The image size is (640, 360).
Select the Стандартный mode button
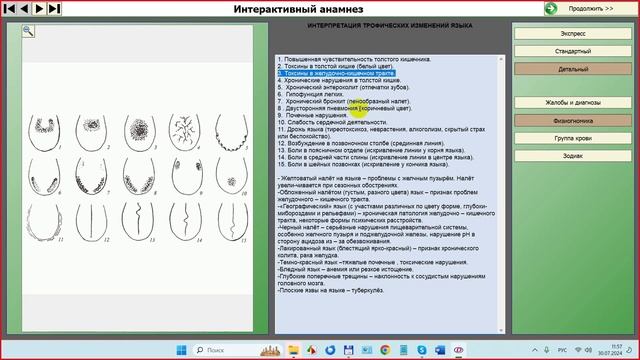(x=573, y=51)
